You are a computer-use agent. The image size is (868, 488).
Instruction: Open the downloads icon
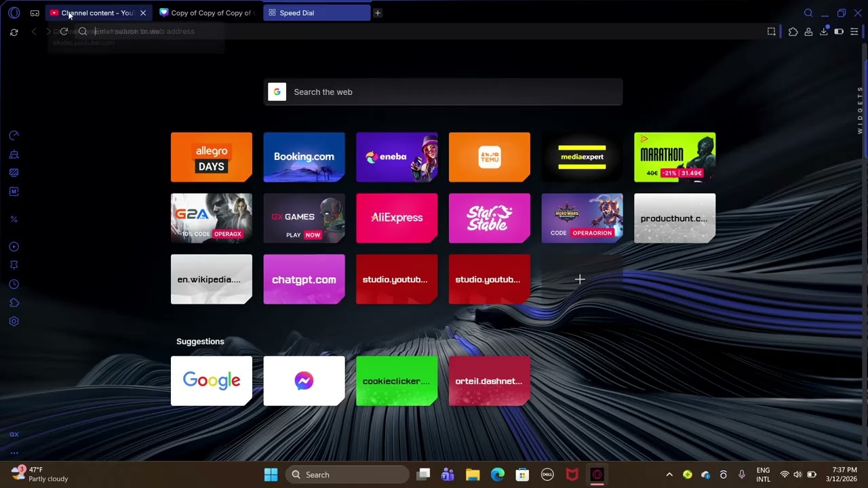click(824, 31)
